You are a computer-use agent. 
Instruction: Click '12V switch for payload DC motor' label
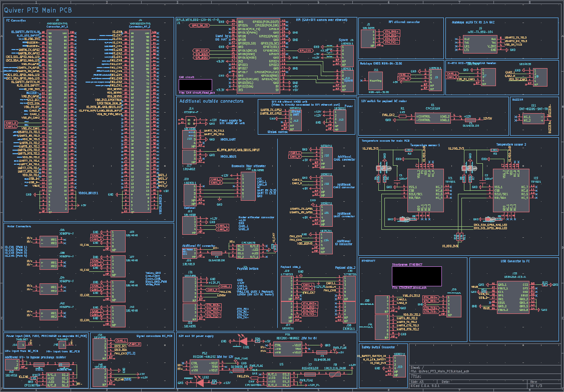384,101
